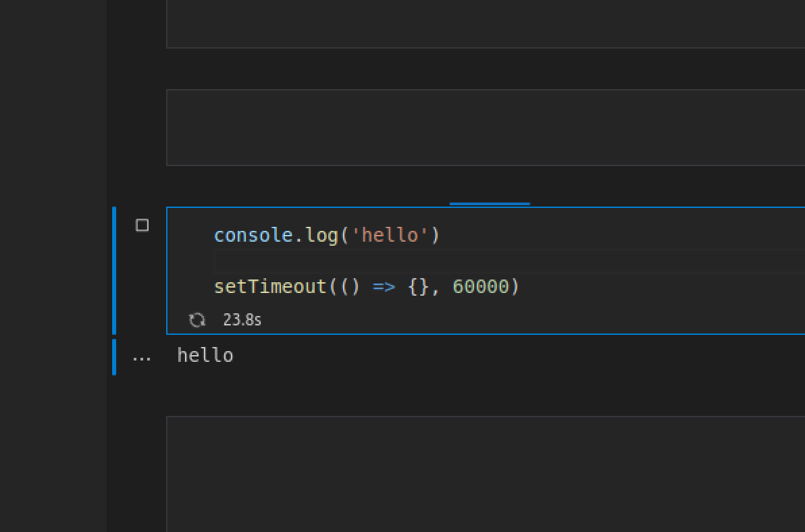
Task: Click the setTimeout line of code
Action: [366, 286]
